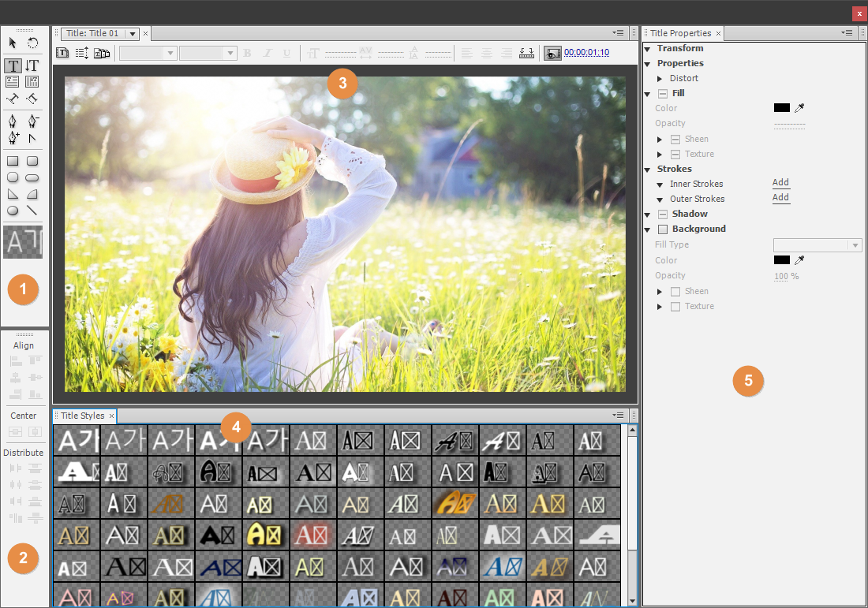
Task: Expand the Distort section
Action: pos(660,79)
